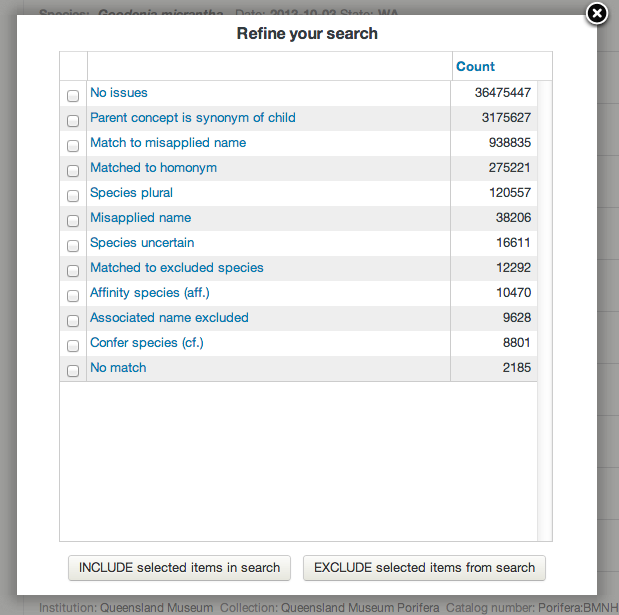The height and width of the screenshot is (615, 619).
Task: Click EXCLUDE selected items from search button
Action: click(x=424, y=567)
